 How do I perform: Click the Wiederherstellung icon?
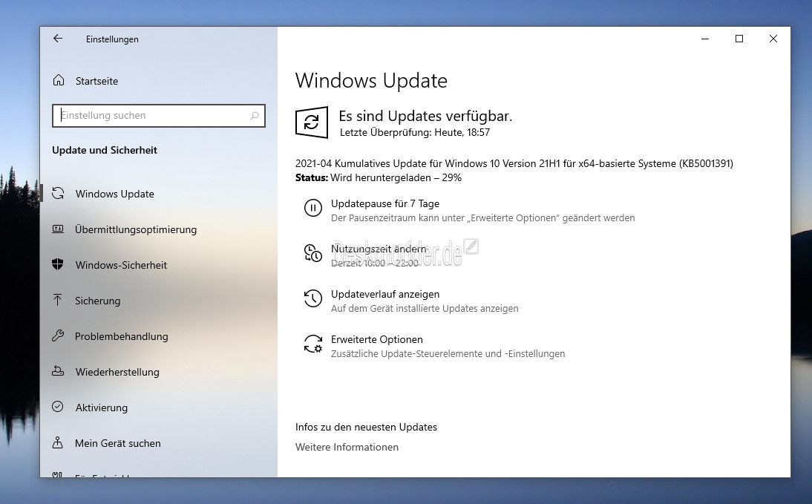coord(58,371)
